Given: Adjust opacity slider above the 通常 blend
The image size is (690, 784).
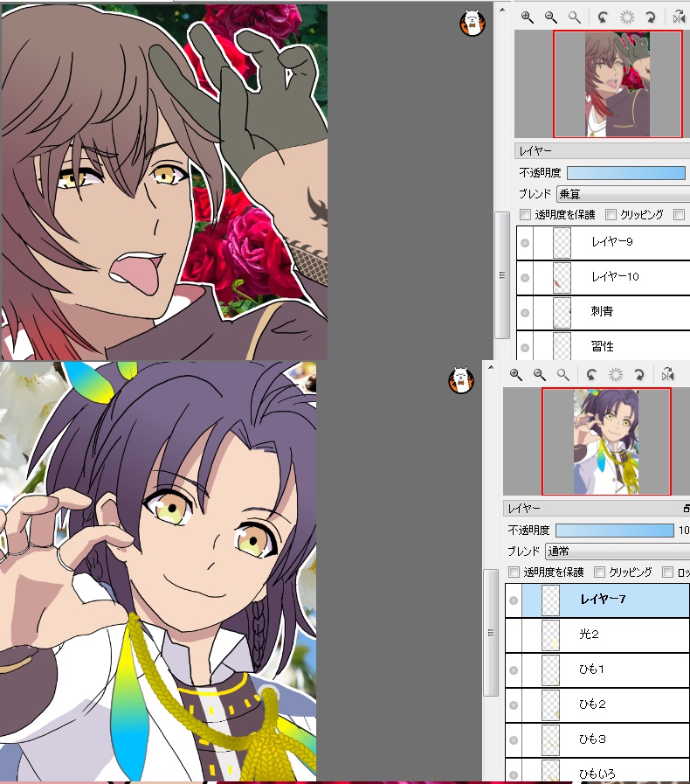Looking at the screenshot, I should [x=615, y=530].
